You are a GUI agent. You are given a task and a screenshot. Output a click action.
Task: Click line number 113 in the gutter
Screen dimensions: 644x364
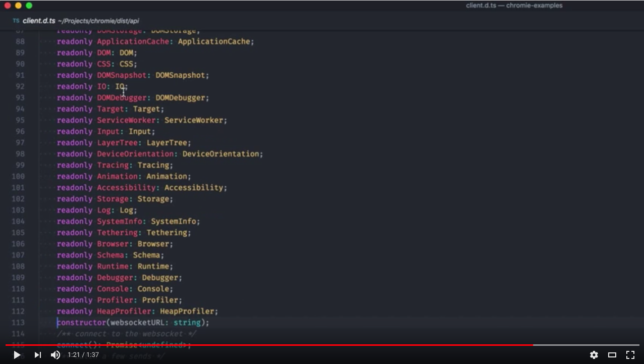(18, 323)
